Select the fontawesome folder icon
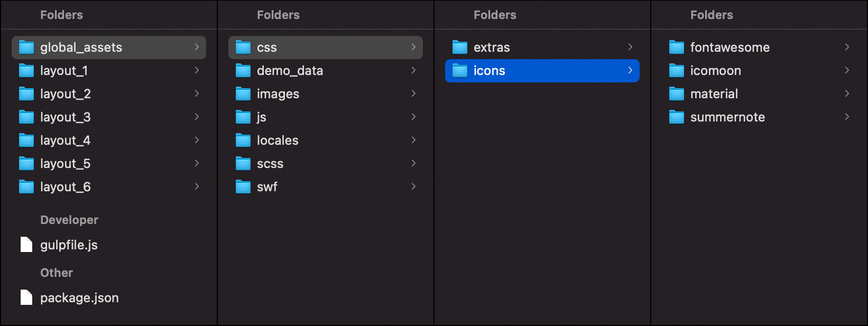This screenshot has height=326, width=868. click(677, 48)
